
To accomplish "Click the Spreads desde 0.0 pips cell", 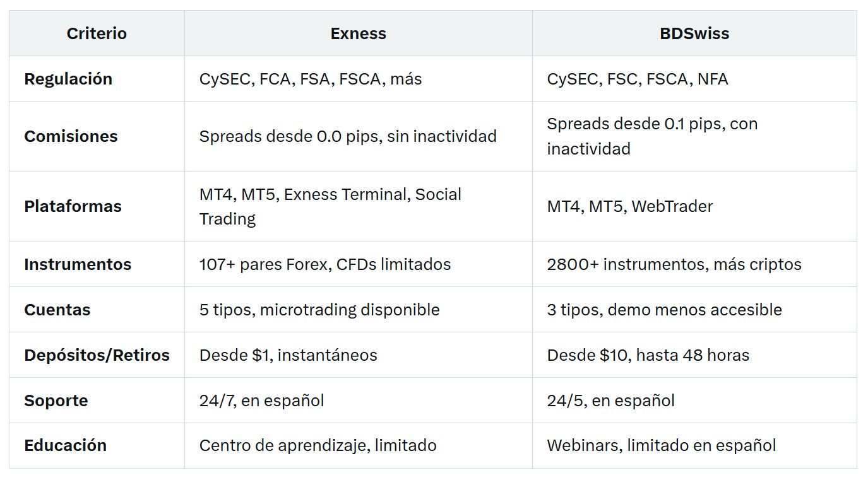I will pyautogui.click(x=359, y=136).
